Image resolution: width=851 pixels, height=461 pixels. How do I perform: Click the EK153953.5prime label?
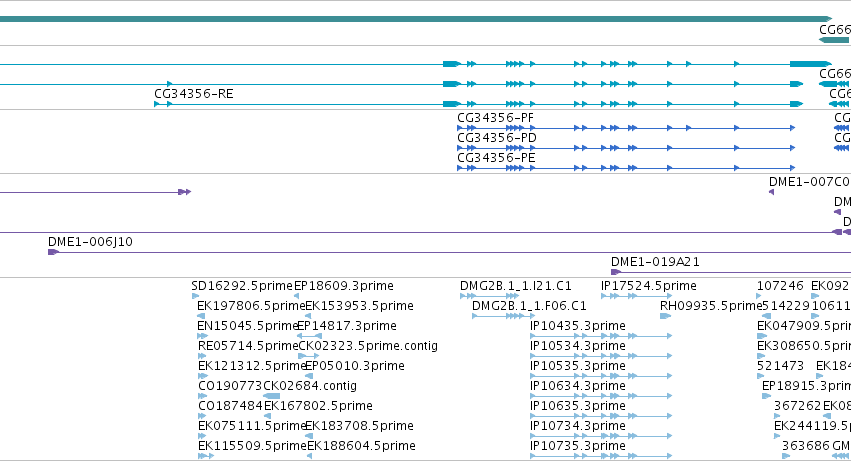pyautogui.click(x=359, y=306)
